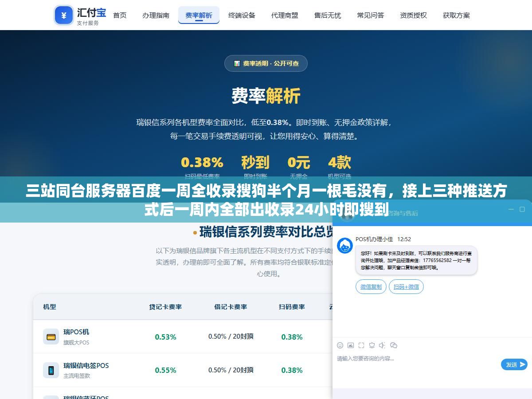
Task: Select the 费率解析 navigation tab
Action: coord(199,15)
